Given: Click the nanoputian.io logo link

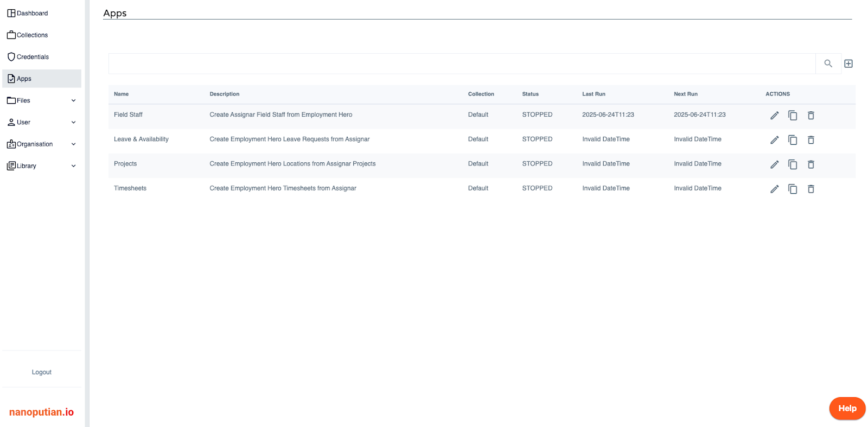Looking at the screenshot, I should coord(41,412).
